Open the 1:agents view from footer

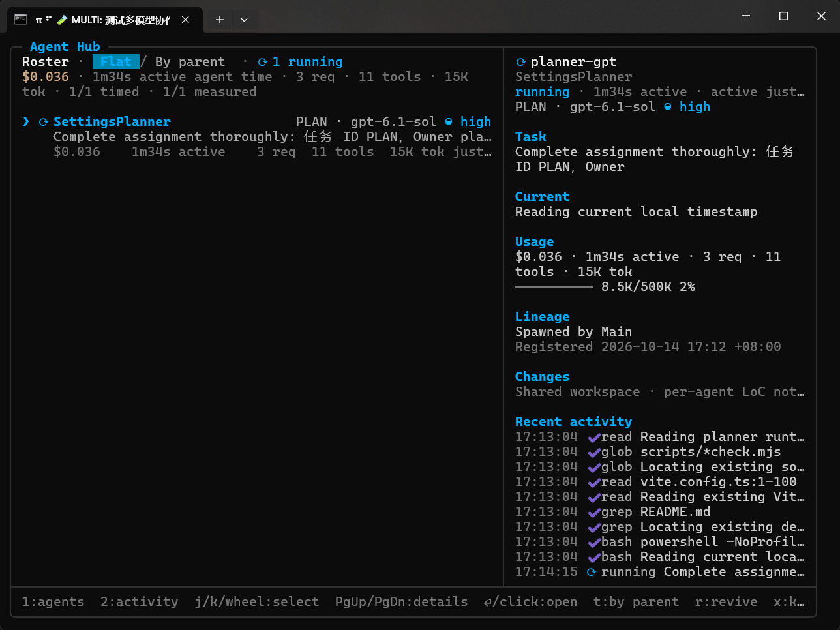[x=53, y=601]
